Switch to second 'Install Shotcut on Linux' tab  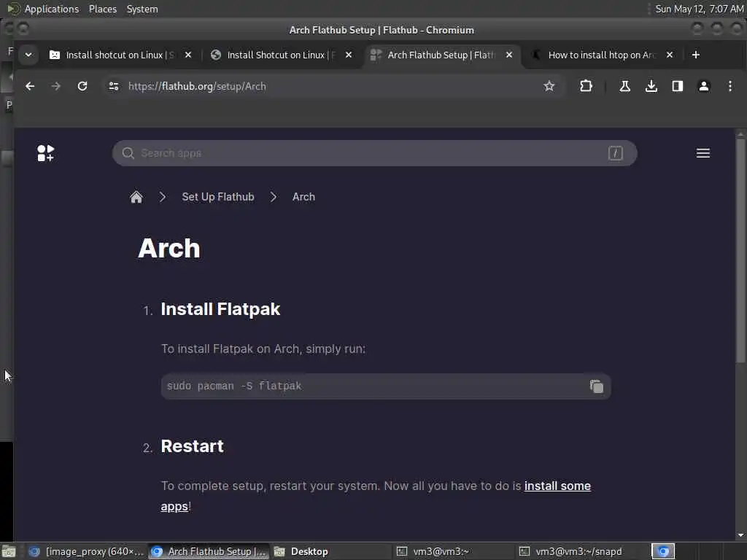tap(282, 55)
